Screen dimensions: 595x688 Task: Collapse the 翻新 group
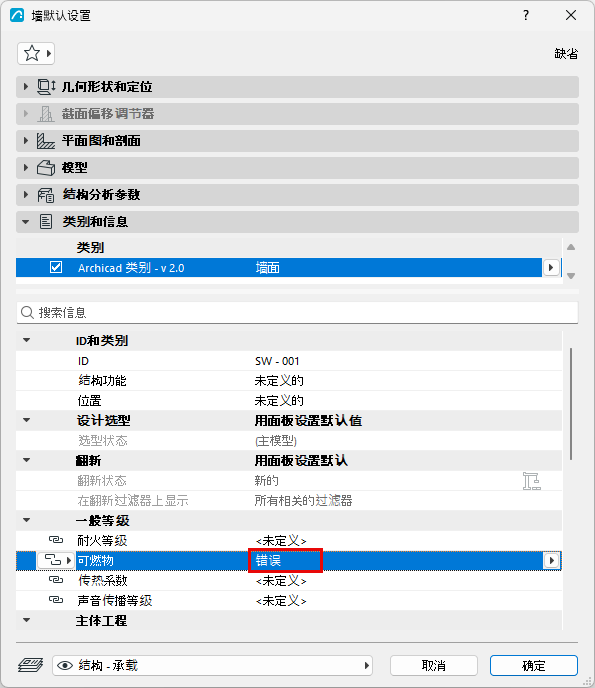coord(26,460)
